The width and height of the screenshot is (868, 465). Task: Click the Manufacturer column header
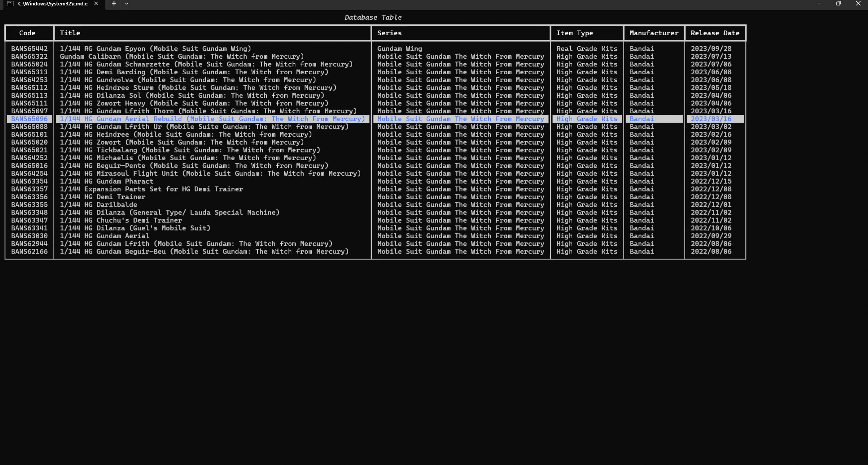[654, 33]
